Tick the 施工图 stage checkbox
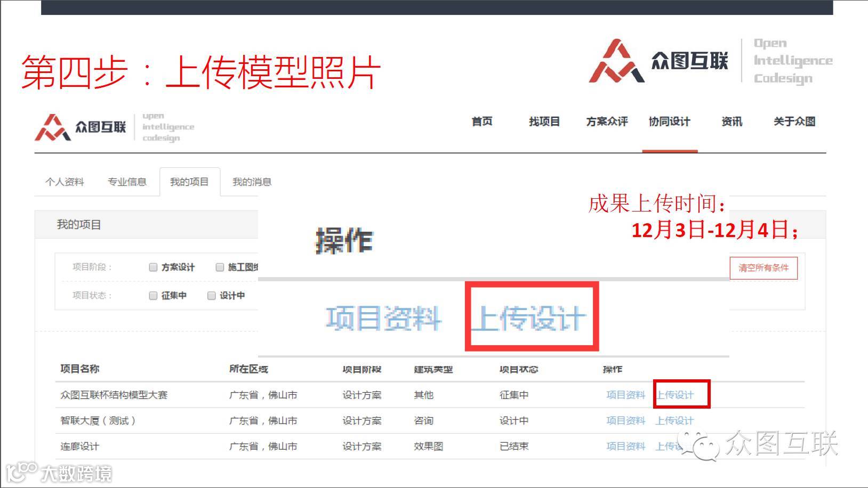The width and height of the screenshot is (868, 488). pyautogui.click(x=220, y=267)
